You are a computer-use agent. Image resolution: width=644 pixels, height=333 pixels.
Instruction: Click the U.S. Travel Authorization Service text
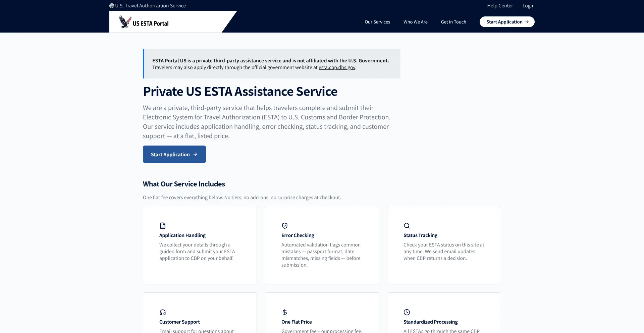click(150, 6)
